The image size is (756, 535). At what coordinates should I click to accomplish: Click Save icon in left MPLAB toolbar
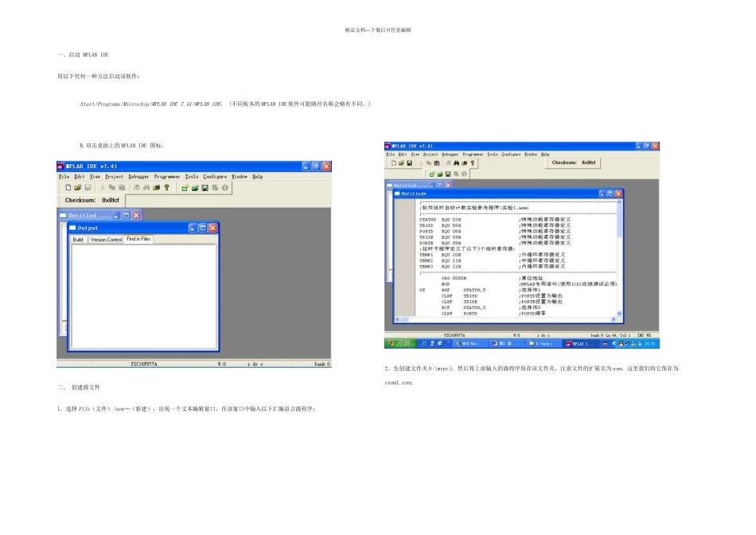pos(88,188)
